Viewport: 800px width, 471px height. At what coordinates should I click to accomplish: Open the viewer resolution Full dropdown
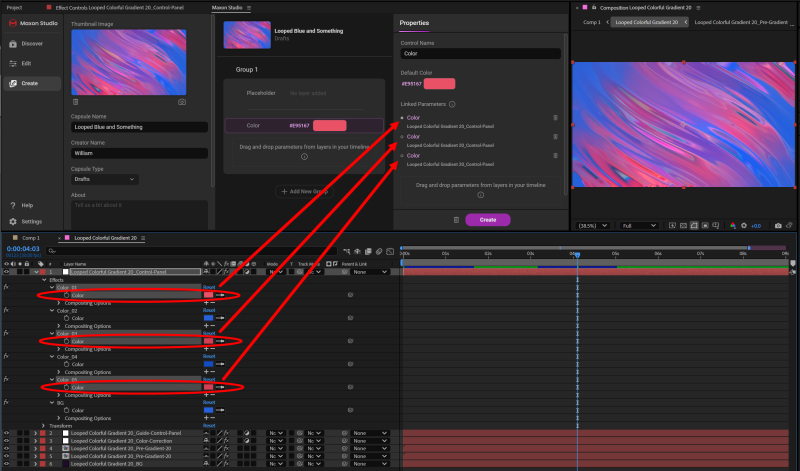point(638,226)
